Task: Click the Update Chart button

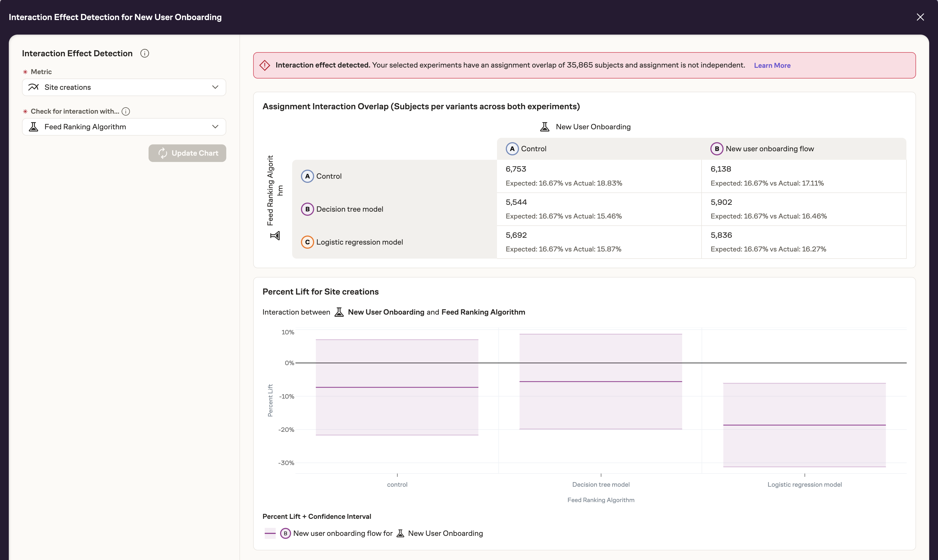Action: pyautogui.click(x=187, y=153)
